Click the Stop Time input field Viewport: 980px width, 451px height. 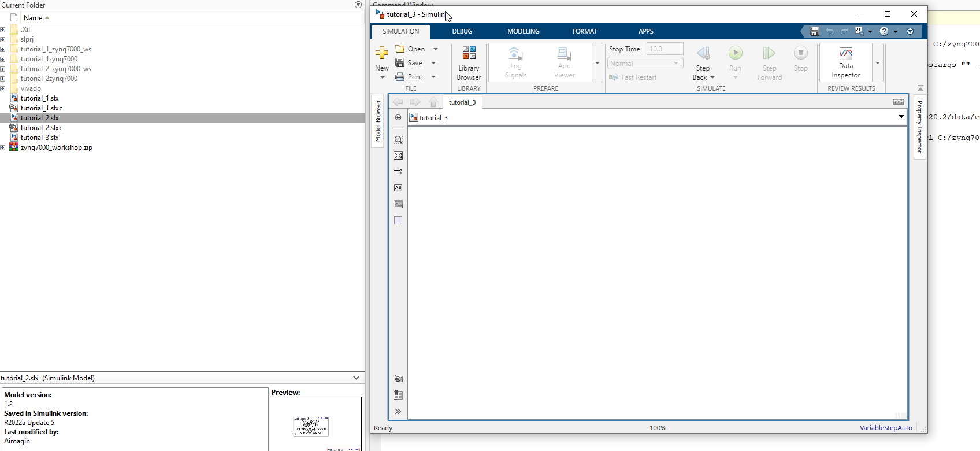pos(665,49)
